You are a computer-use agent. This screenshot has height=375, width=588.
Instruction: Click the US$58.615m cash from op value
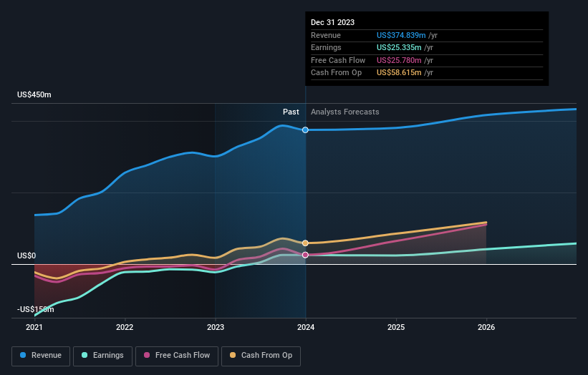coord(399,73)
